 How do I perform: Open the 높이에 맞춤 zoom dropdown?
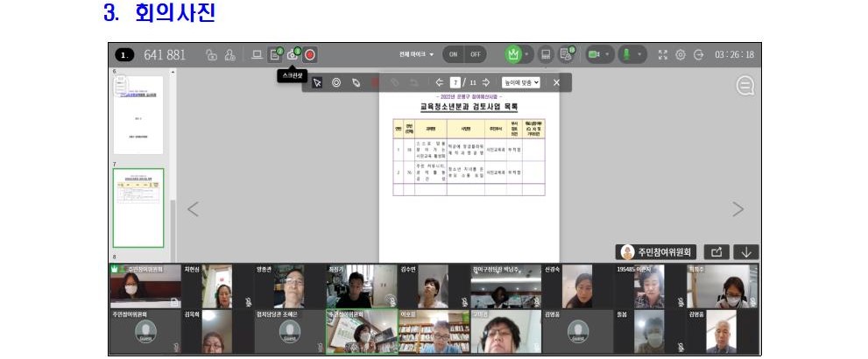click(521, 82)
